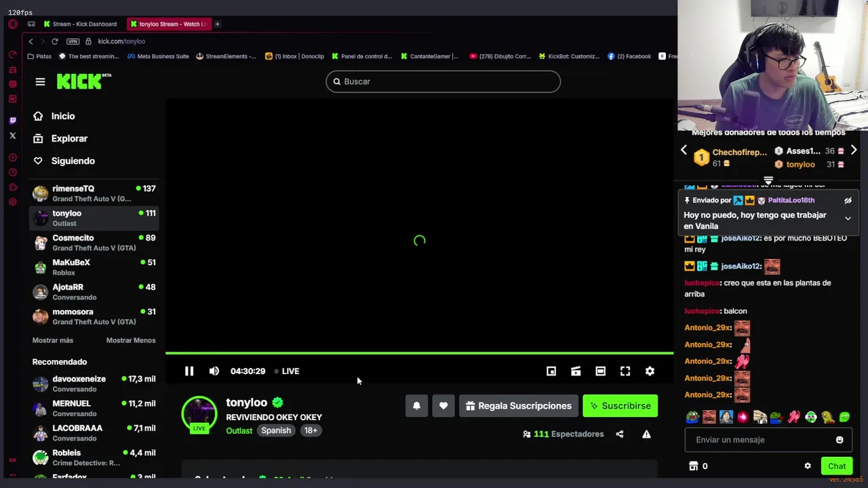Open chat settings gear
This screenshot has width=868, height=488.
(808, 466)
